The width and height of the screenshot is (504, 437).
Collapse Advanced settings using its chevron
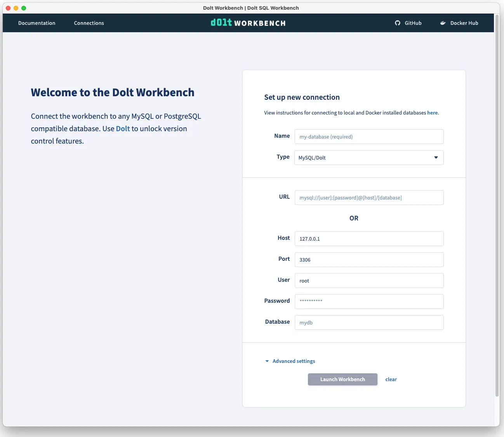click(267, 361)
